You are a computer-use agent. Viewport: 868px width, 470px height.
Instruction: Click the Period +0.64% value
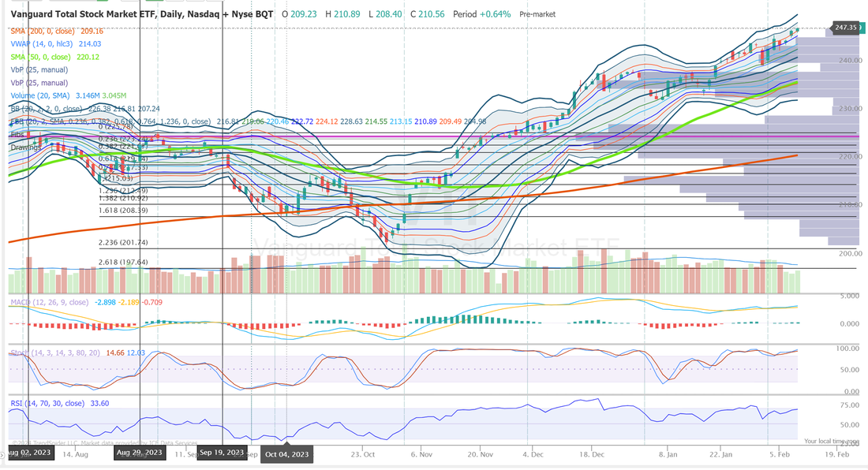pyautogui.click(x=481, y=14)
